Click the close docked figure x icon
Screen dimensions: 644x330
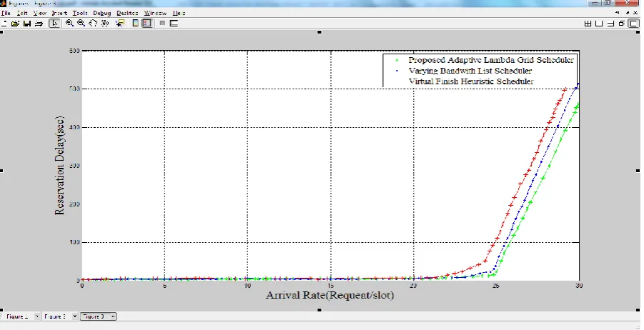[636, 13]
